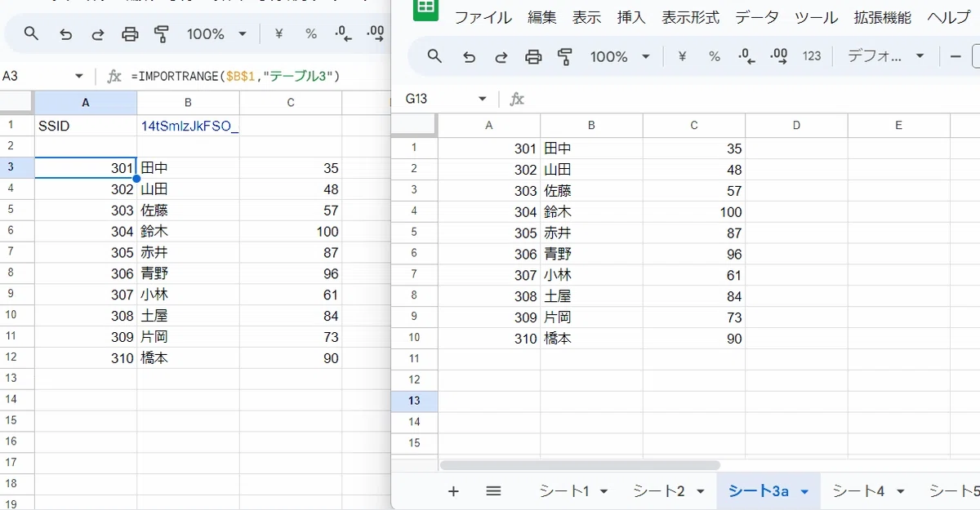
Task: Apply yen currency format in left window
Action: [279, 34]
